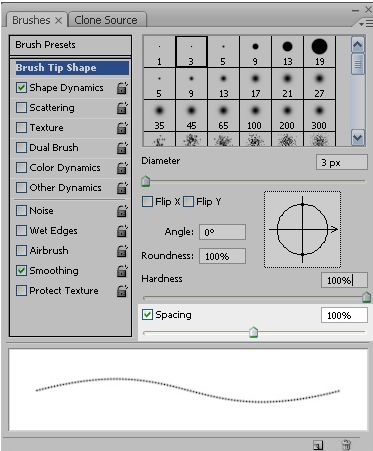Viewport: 373px width, 451px height.
Task: Click the lock icon for Smoothing
Action: 122,271
